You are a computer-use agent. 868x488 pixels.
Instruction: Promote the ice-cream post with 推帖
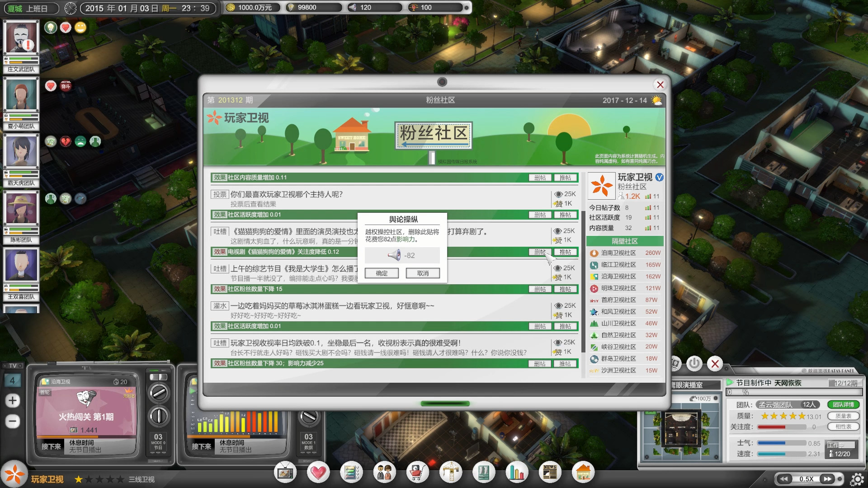click(x=565, y=326)
